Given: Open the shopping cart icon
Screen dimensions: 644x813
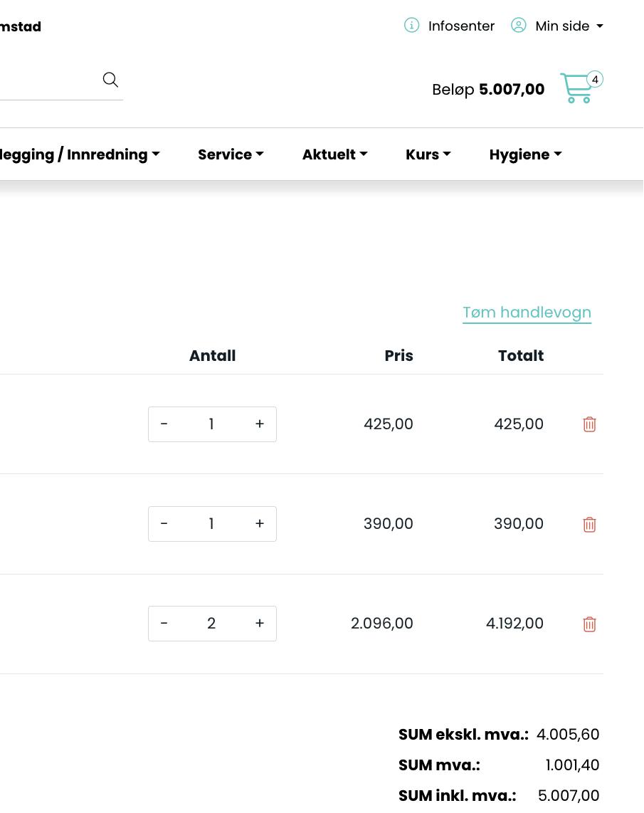Looking at the screenshot, I should pyautogui.click(x=577, y=89).
